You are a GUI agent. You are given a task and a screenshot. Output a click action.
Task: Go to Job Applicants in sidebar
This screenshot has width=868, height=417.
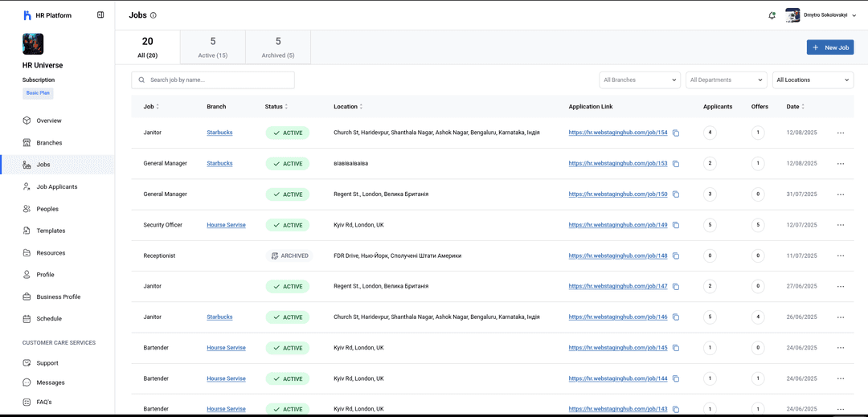(56, 186)
